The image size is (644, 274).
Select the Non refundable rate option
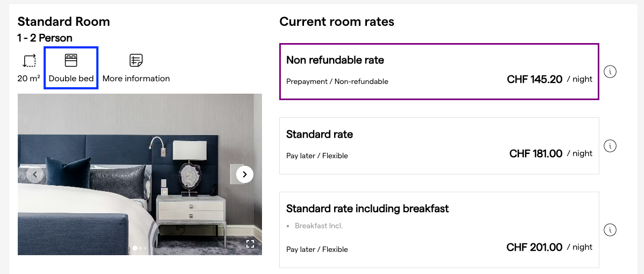point(439,72)
